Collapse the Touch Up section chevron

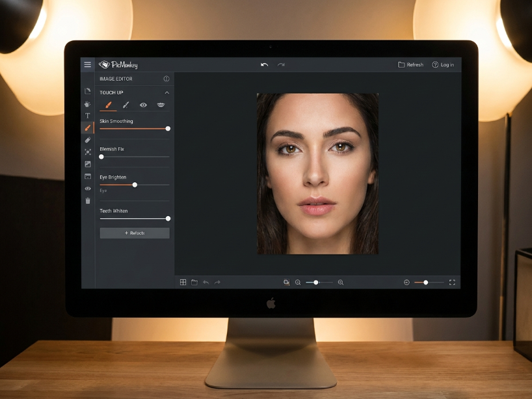pyautogui.click(x=167, y=92)
